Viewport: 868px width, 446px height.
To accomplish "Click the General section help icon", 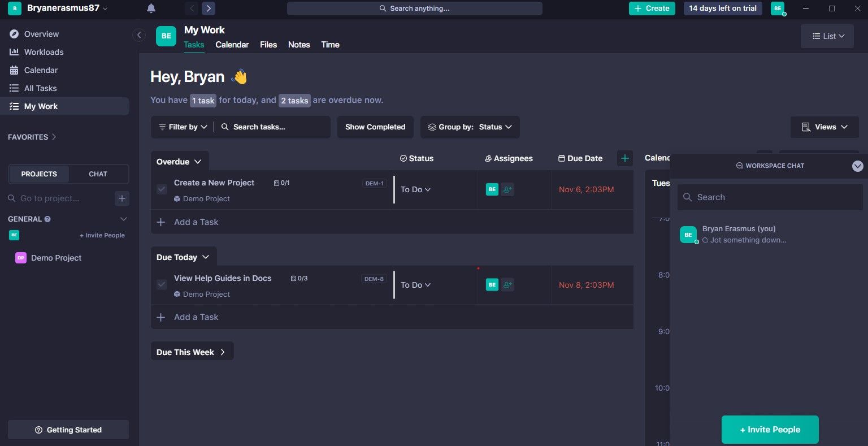I will tap(47, 219).
